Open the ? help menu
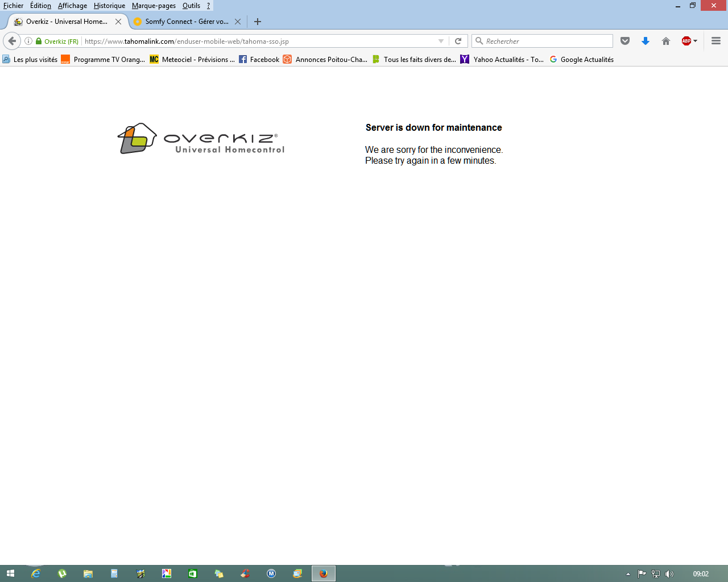This screenshot has height=582, width=728. pyautogui.click(x=208, y=6)
